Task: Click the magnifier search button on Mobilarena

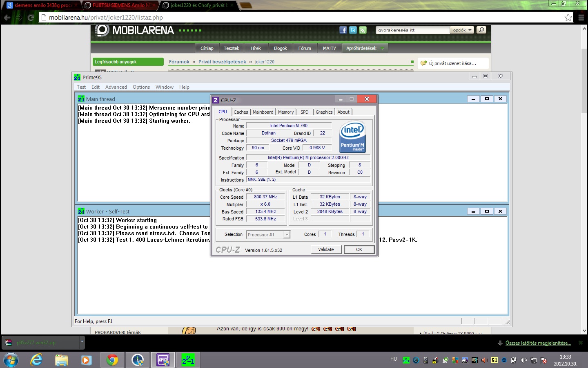Action: click(481, 30)
